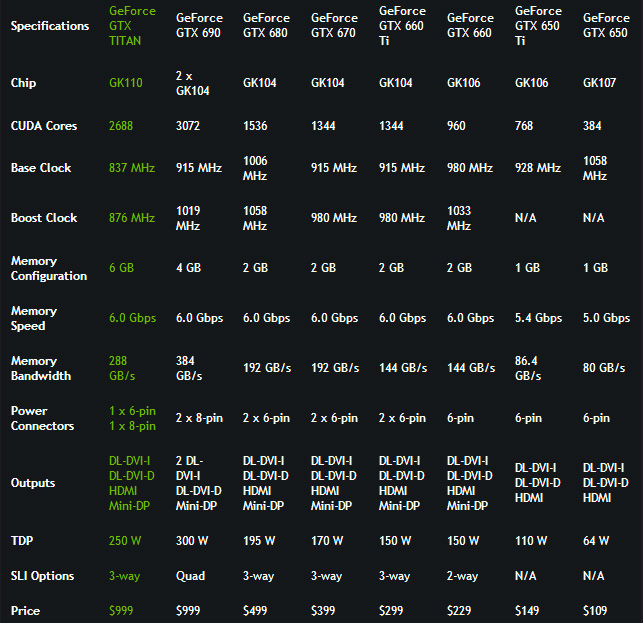Image resolution: width=643 pixels, height=623 pixels.
Task: Click the GeForce GTX 680 column header
Action: tap(266, 25)
